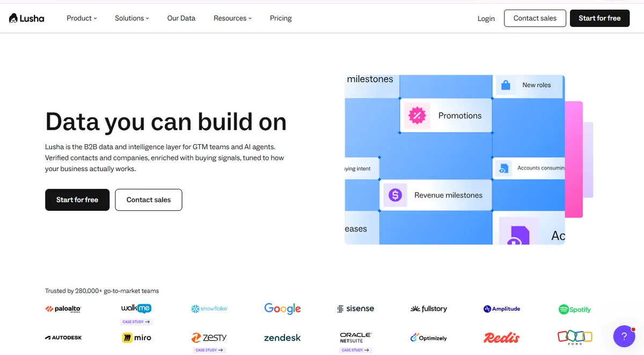The image size is (644, 355).
Task: Click the New roles card label
Action: (537, 85)
